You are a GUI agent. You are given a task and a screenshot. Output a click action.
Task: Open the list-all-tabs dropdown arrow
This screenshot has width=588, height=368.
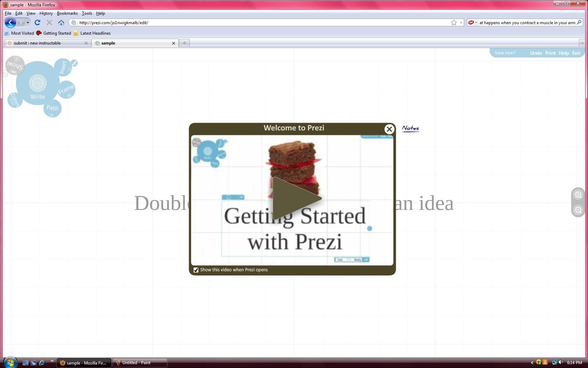[x=582, y=43]
